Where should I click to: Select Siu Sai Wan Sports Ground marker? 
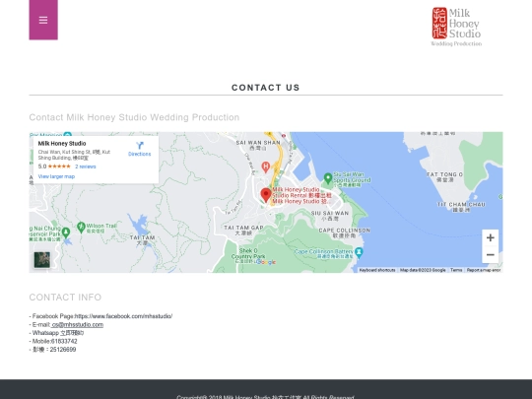[x=328, y=177]
